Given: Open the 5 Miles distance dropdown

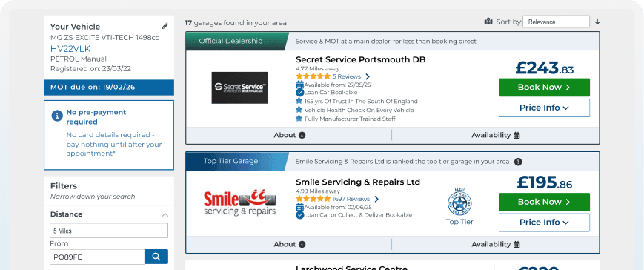Looking at the screenshot, I should click(109, 231).
